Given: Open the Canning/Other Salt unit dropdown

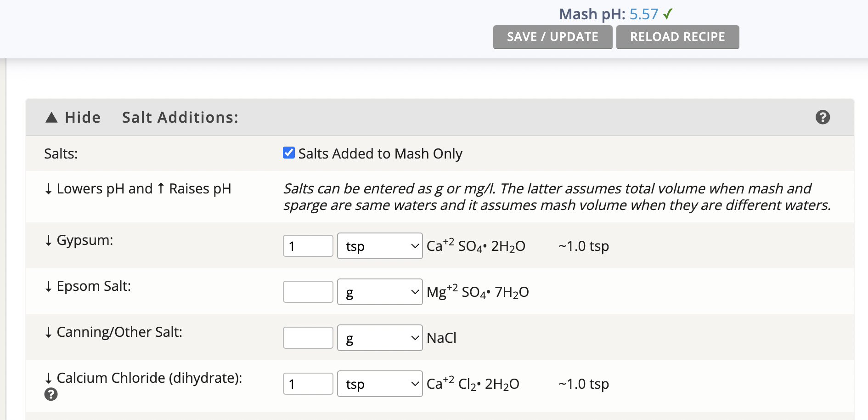Looking at the screenshot, I should (x=380, y=338).
